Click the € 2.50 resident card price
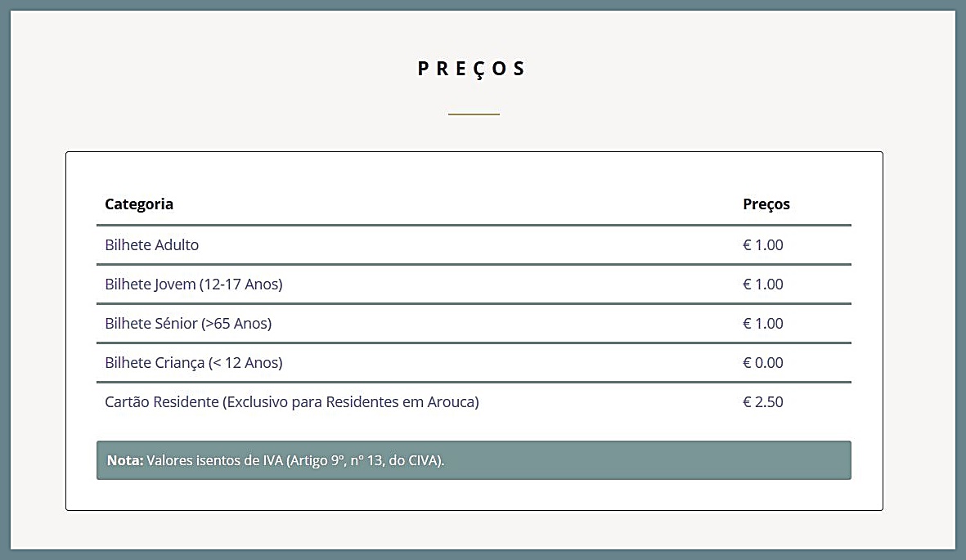Viewport: 966px width, 560px height. (x=762, y=402)
